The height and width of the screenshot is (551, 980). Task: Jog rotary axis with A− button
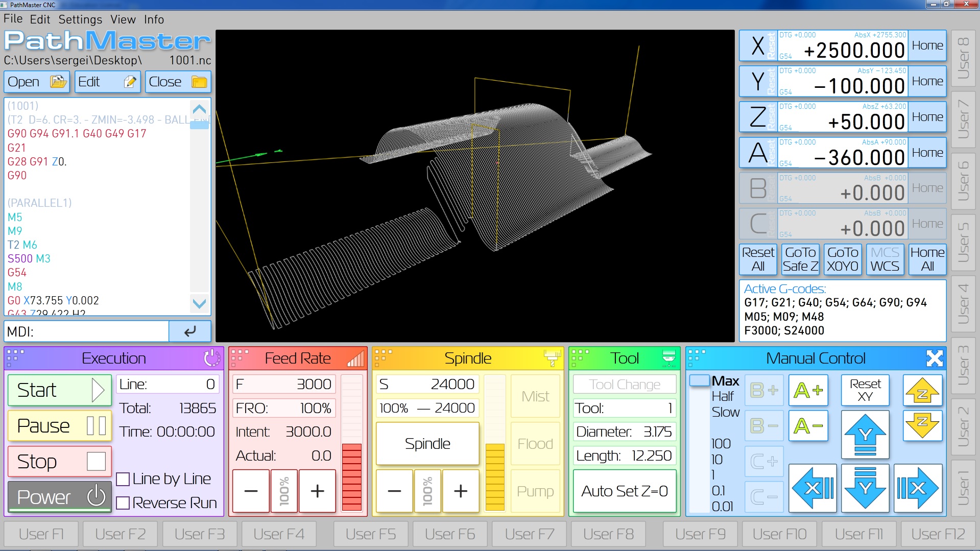coord(808,426)
